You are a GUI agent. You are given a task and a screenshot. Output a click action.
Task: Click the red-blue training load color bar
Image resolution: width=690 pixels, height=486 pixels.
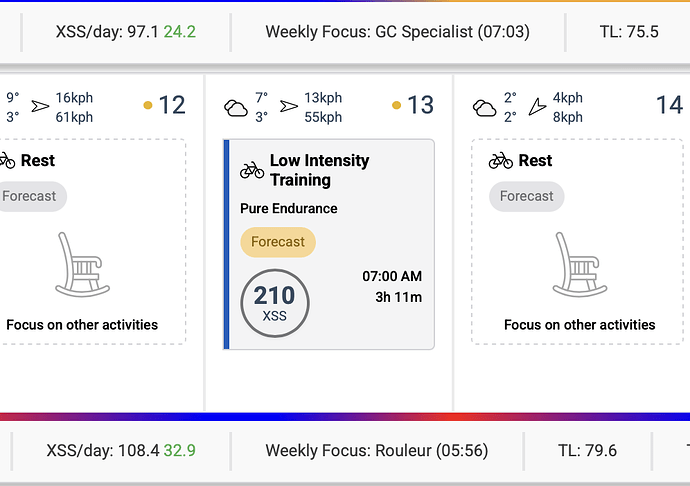pos(345,416)
